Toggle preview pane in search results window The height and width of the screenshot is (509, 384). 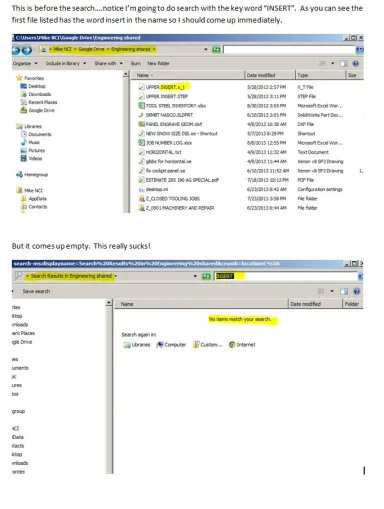point(344,291)
